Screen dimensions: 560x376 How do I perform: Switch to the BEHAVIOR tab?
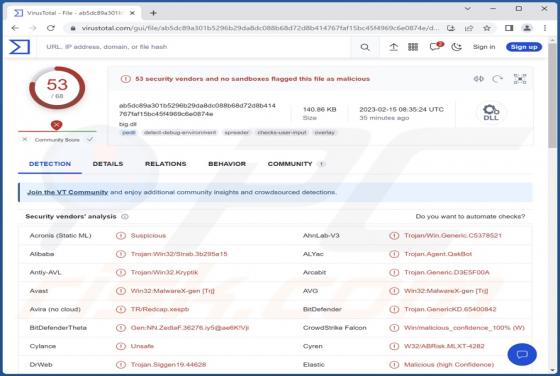point(227,164)
